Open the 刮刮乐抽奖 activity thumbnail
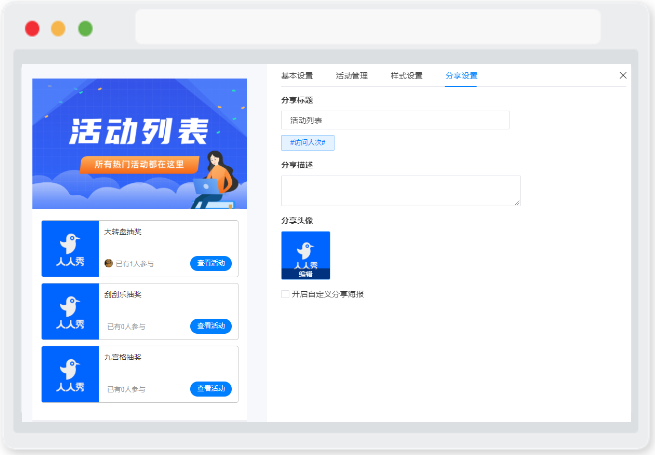The height and width of the screenshot is (455, 655). tap(70, 311)
